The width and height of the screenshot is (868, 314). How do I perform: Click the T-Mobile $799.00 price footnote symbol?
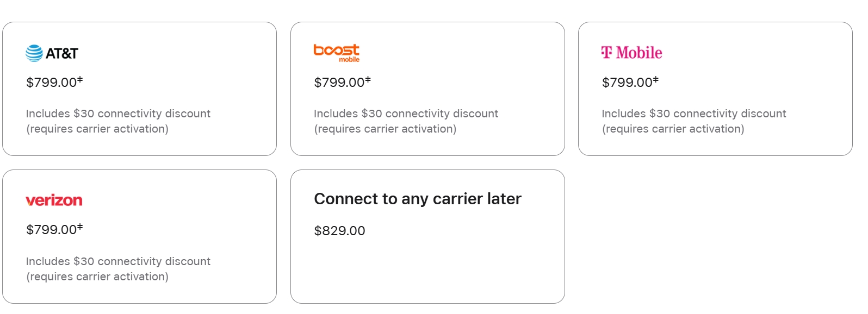click(656, 80)
